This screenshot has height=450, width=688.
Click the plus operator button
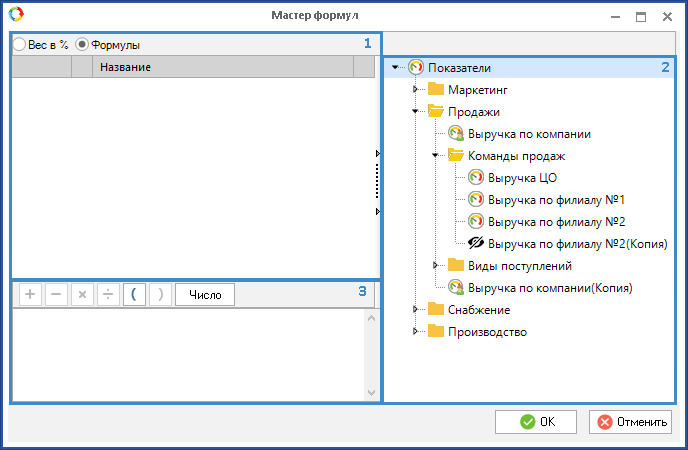click(30, 295)
